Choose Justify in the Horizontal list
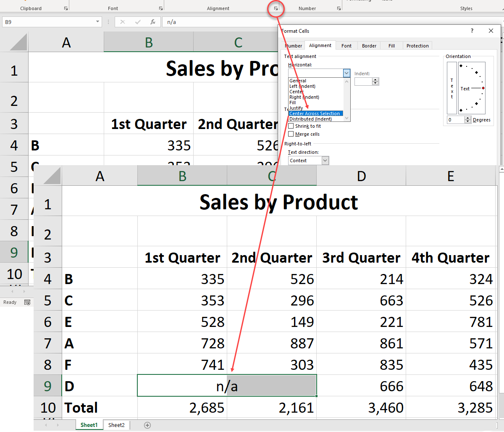 (316, 108)
